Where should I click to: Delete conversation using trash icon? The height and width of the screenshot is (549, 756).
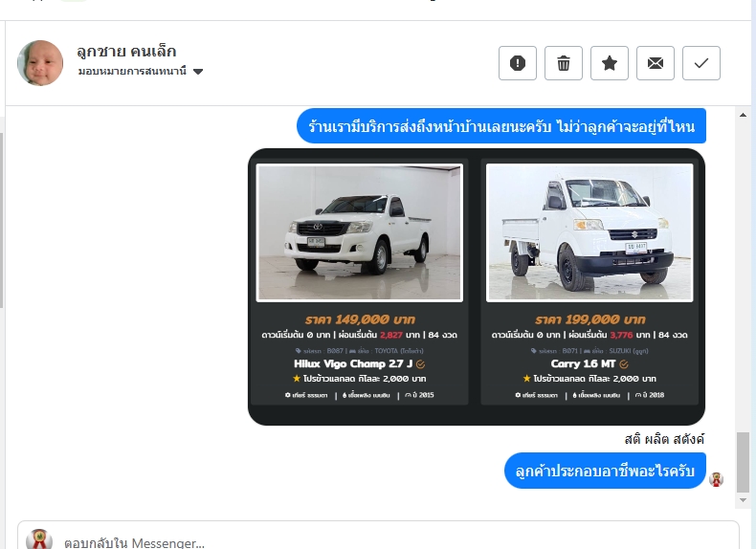pos(563,63)
